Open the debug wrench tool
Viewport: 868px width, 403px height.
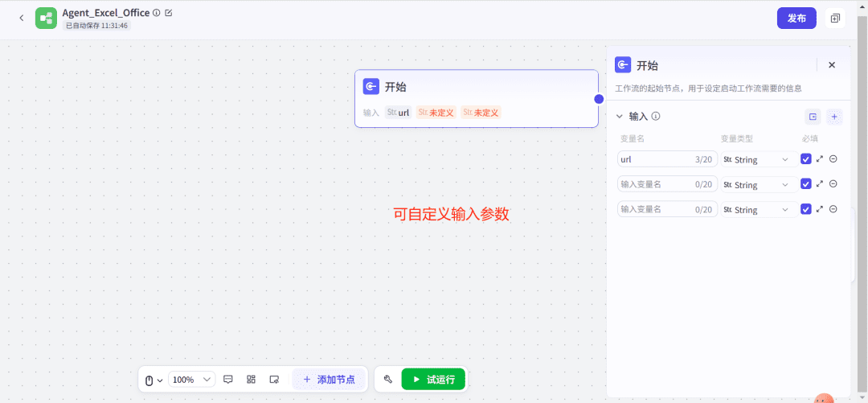click(x=387, y=379)
